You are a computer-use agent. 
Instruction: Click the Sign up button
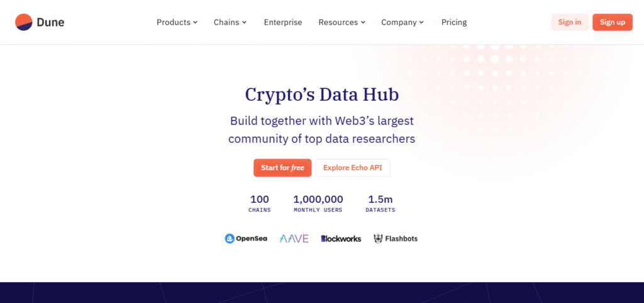[x=613, y=22]
